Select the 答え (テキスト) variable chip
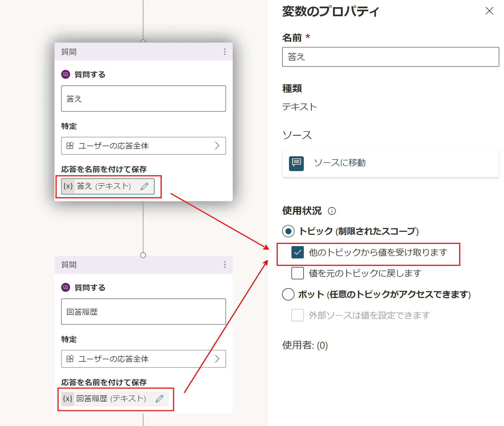This screenshot has width=504, height=426. (108, 186)
